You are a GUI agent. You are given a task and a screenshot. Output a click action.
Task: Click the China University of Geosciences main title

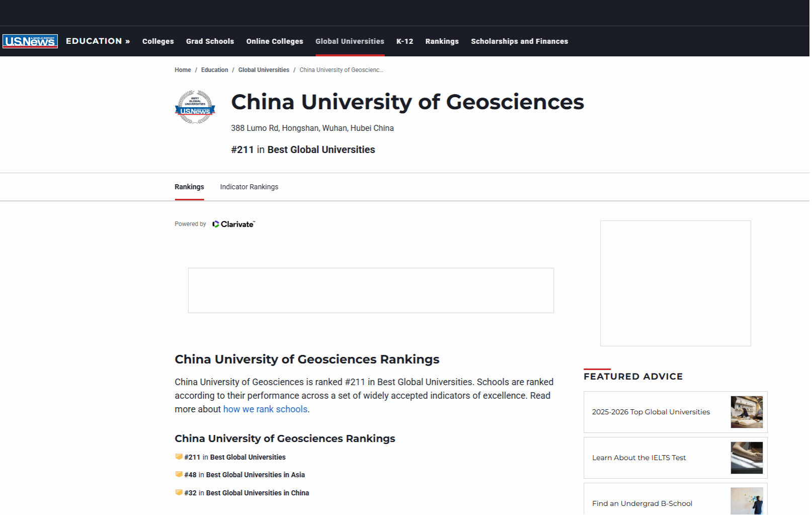tap(408, 102)
